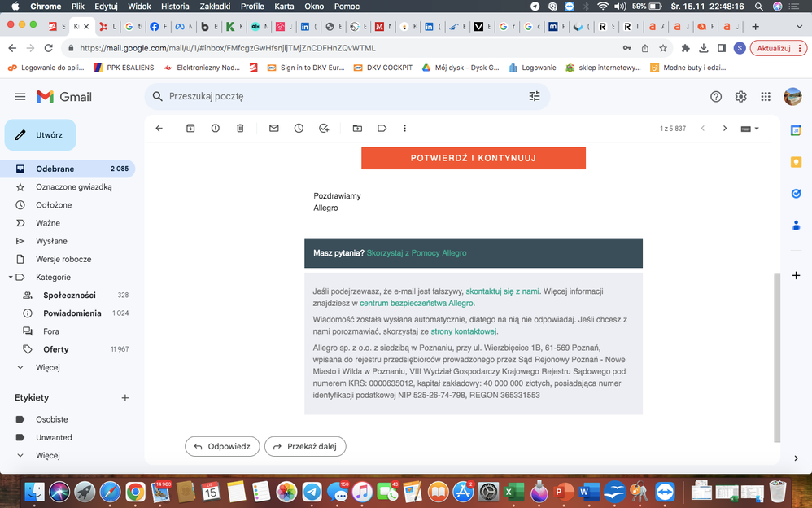The image size is (812, 508).
Task: Click POTWIERDŹ I KONTYNUUJ button
Action: click(474, 158)
